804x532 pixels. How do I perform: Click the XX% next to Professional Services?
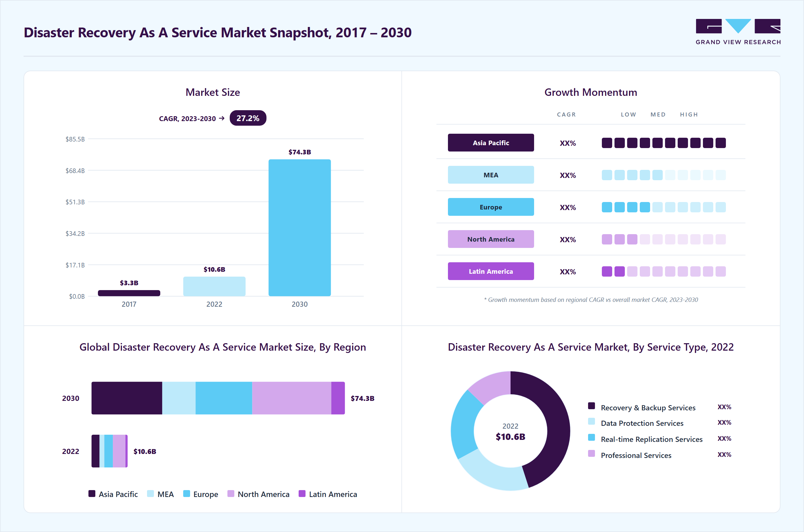point(724,455)
